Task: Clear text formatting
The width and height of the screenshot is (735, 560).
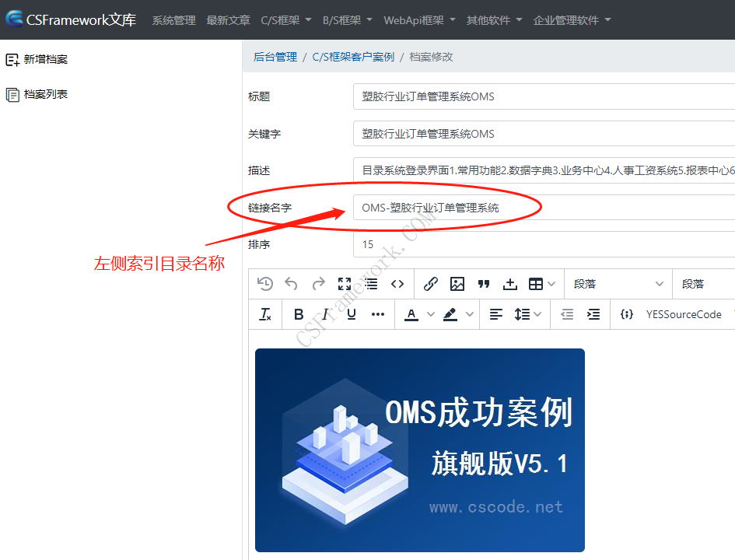Action: 265,314
